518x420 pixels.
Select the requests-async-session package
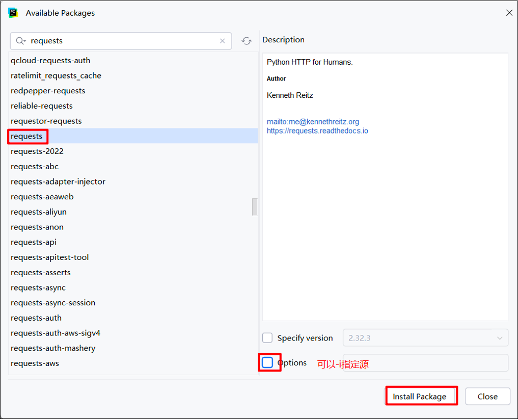coord(53,303)
